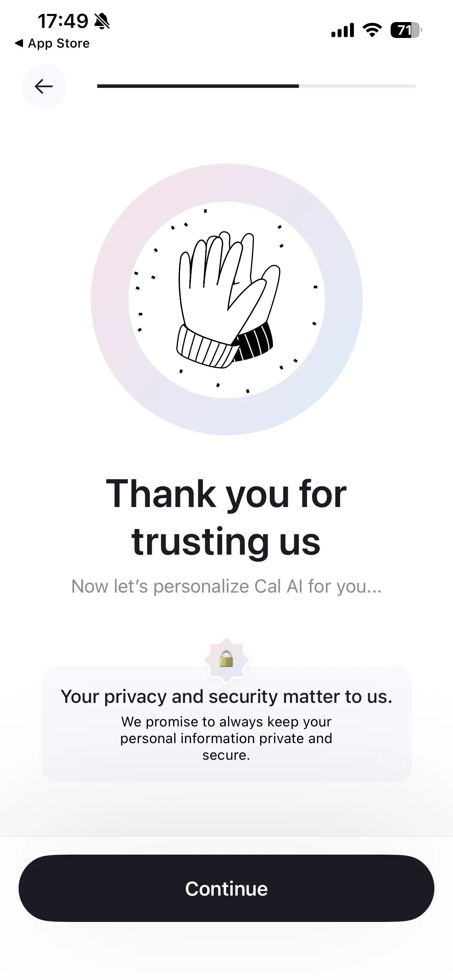Tap the black striped glove cuff
The image size is (453, 980).
256,341
